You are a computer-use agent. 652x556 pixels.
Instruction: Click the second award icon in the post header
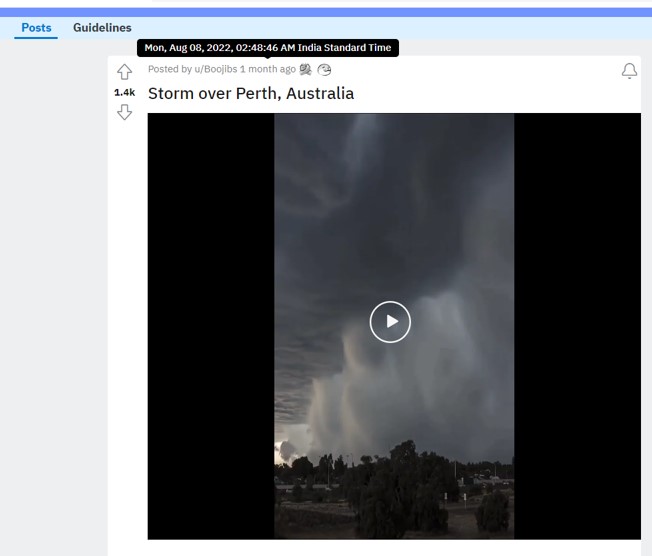click(324, 69)
